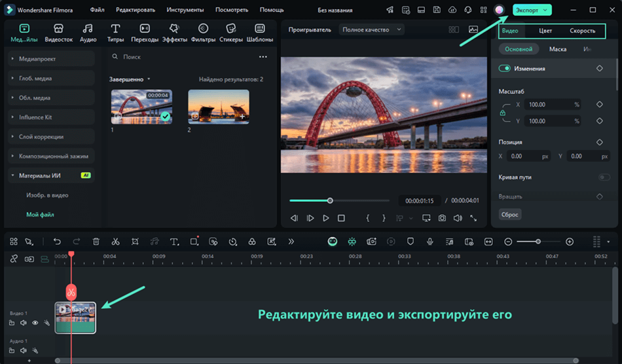Image resolution: width=622 pixels, height=364 pixels.
Task: Click the timeline zoom slider
Action: coord(538,242)
